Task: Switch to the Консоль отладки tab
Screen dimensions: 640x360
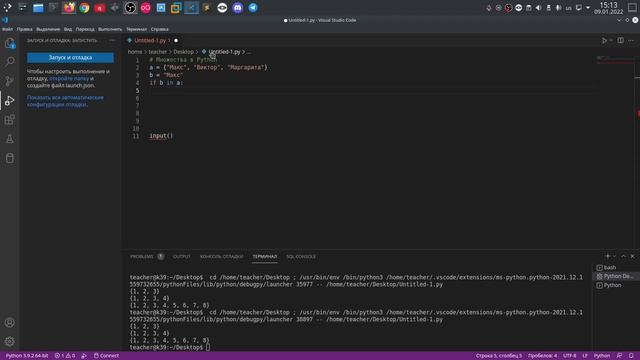Action: (x=221, y=257)
